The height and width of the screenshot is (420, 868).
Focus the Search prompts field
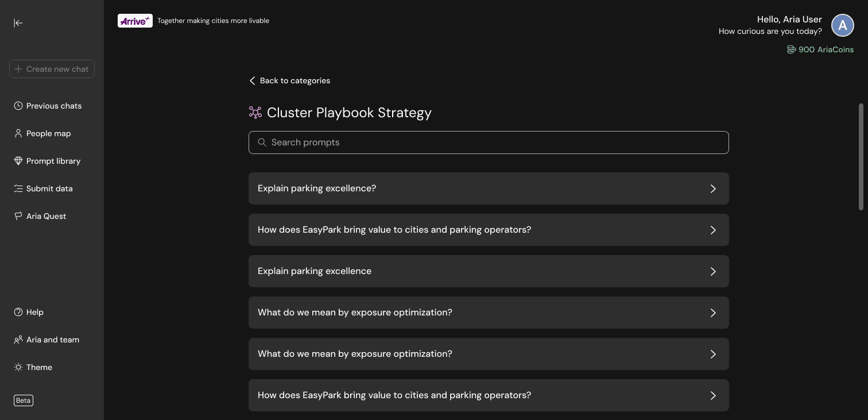point(494,142)
